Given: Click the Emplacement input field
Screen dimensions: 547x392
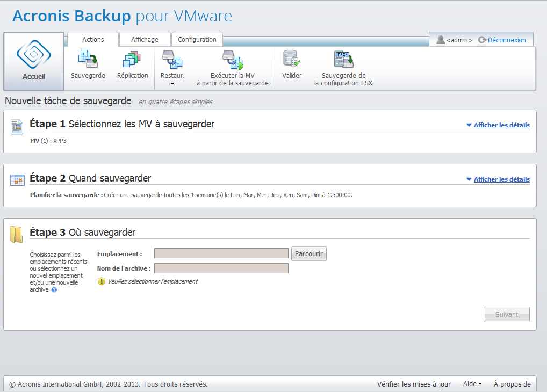Looking at the screenshot, I should [x=221, y=253].
